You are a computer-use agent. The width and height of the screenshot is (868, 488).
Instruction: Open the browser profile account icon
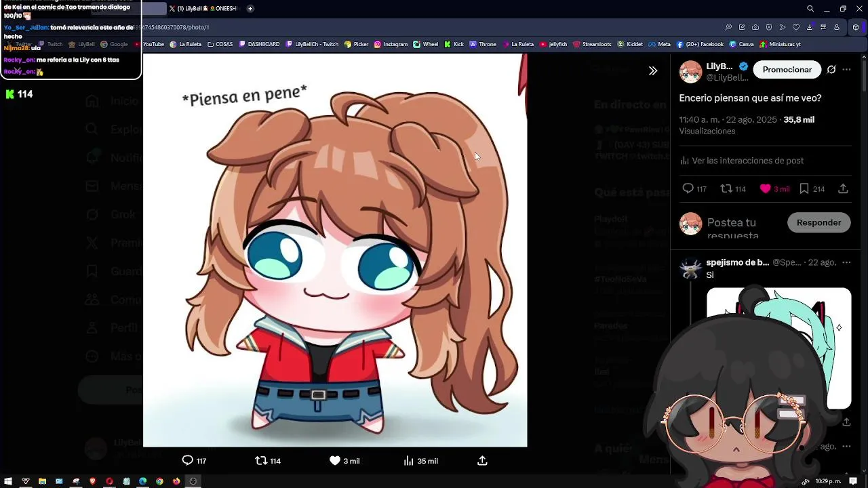(837, 27)
